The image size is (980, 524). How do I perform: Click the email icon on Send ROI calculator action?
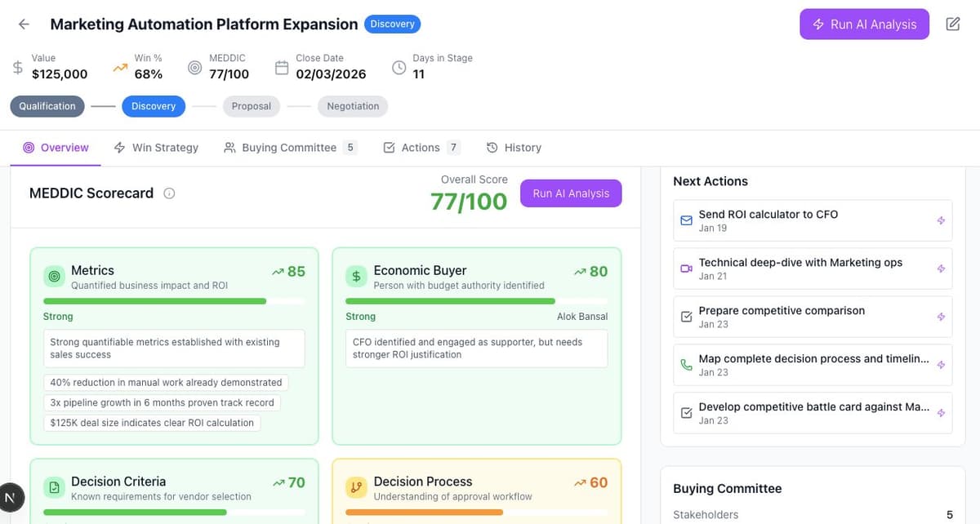click(686, 220)
